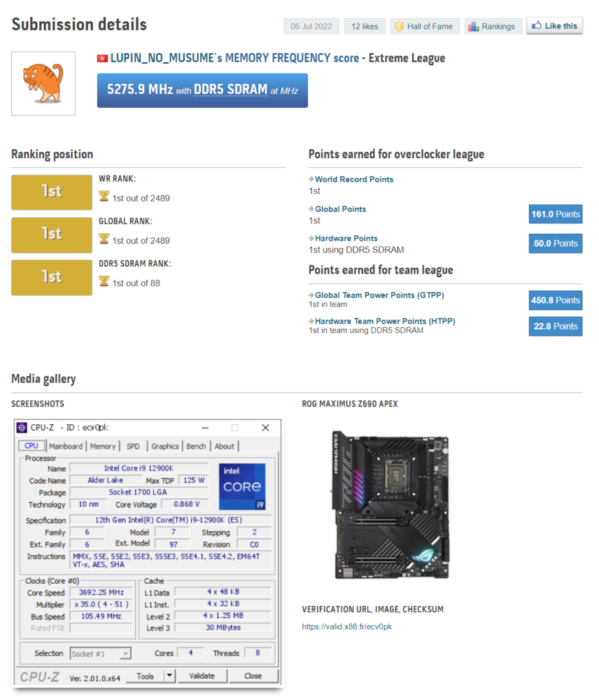The image size is (599, 700).
Task: Click the WR RANK trophy icon
Action: [x=104, y=197]
